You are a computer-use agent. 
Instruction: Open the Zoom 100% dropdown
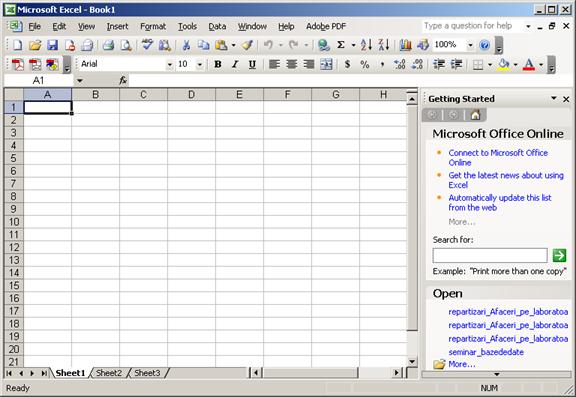pyautogui.click(x=470, y=45)
